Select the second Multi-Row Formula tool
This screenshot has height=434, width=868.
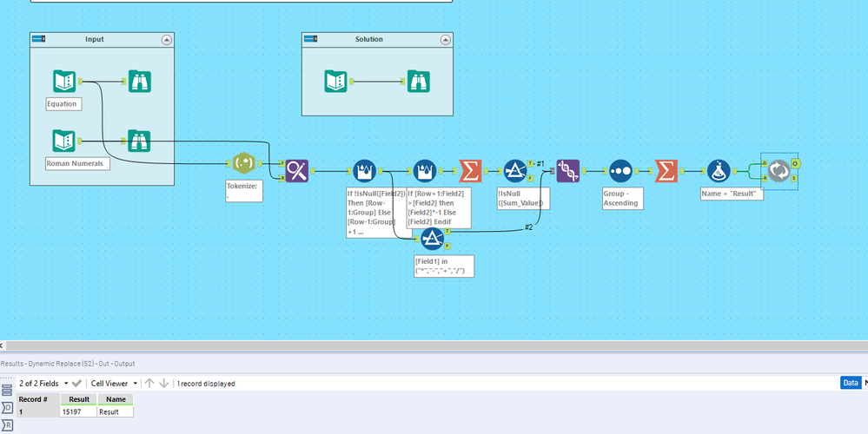click(x=425, y=171)
